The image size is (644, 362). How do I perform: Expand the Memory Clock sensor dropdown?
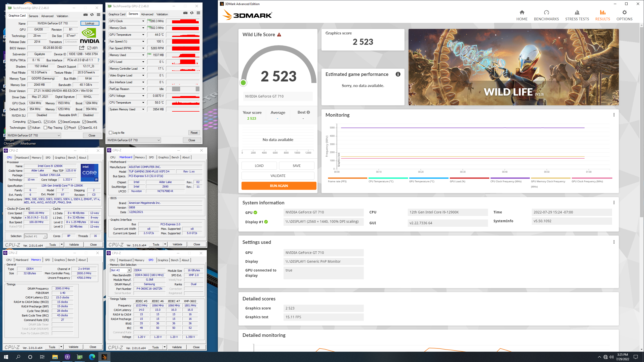(x=143, y=28)
